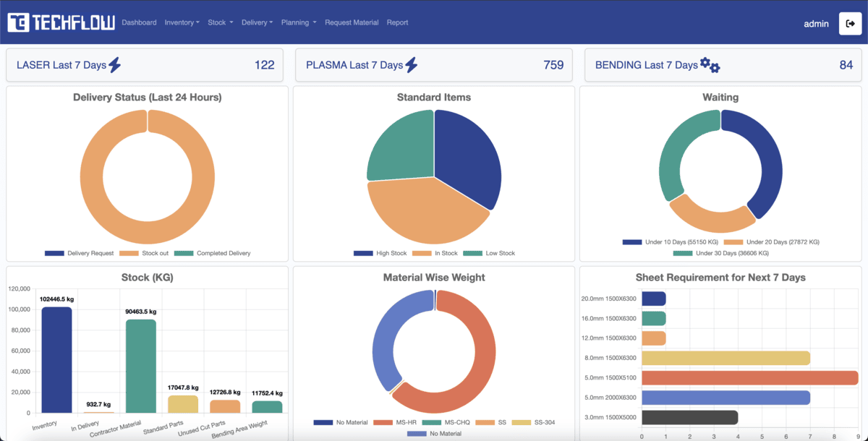Open the Report menu item
The height and width of the screenshot is (441, 868).
point(397,22)
